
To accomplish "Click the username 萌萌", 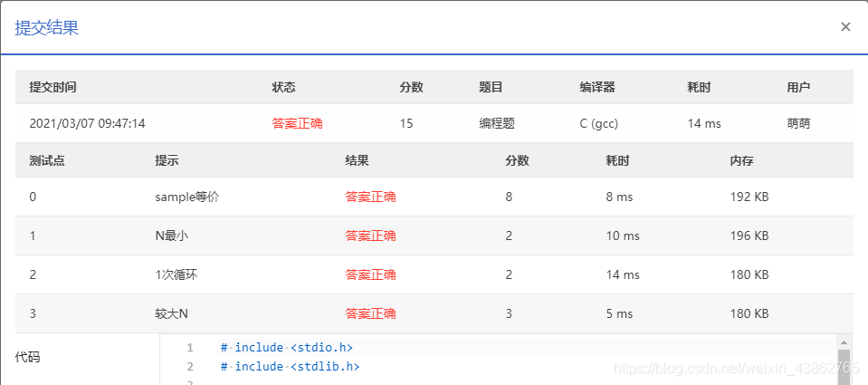I will [x=798, y=123].
